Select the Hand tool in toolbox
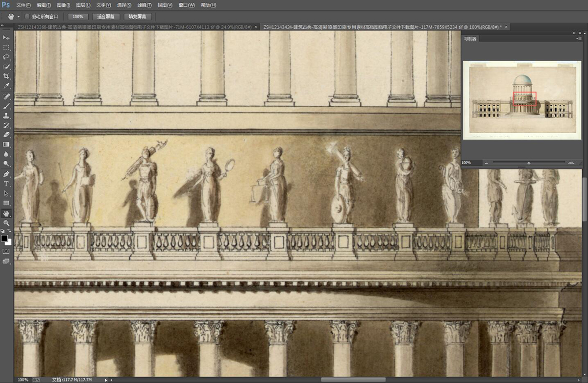The image size is (588, 383). 6,214
